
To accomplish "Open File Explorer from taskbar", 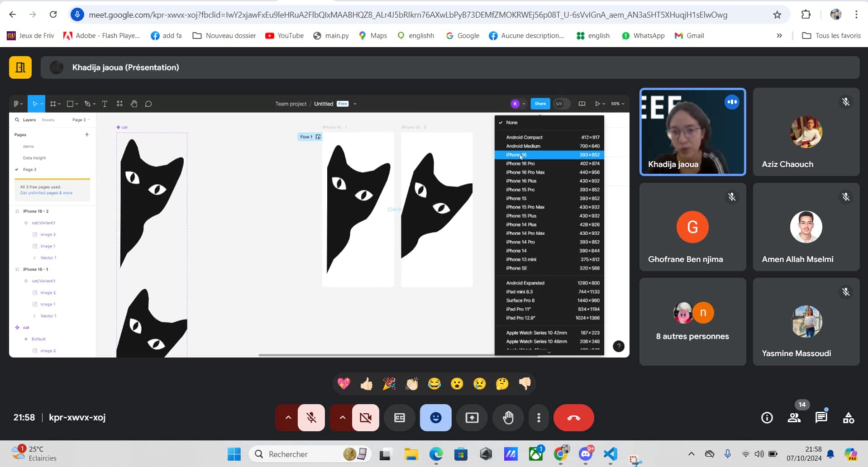I will (411, 454).
